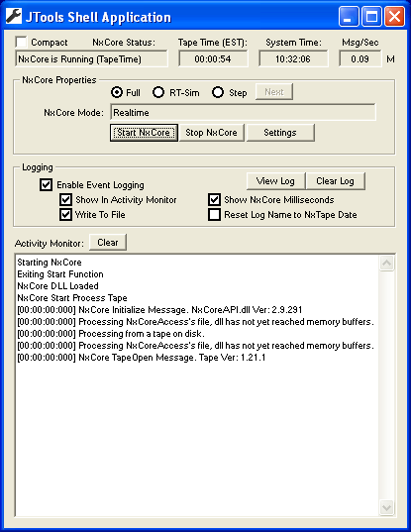Click the NxCore Mode Realtime field

243,112
